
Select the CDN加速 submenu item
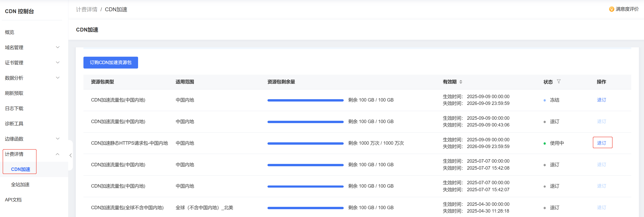(21, 169)
